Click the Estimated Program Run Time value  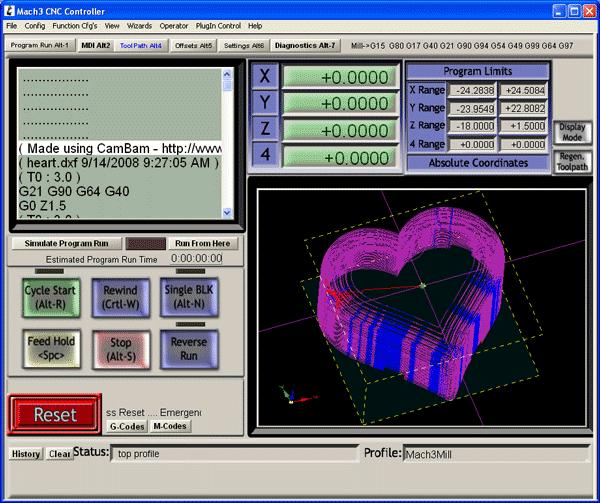tap(196, 259)
